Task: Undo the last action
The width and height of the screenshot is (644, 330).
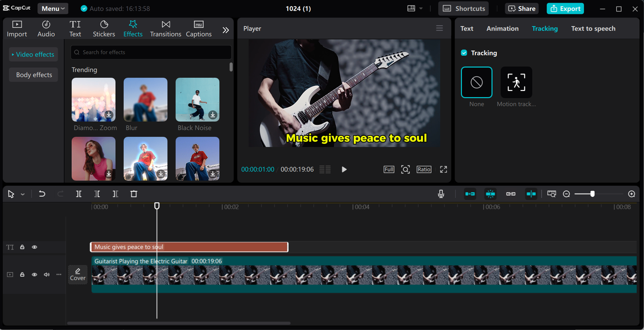Action: click(x=42, y=194)
